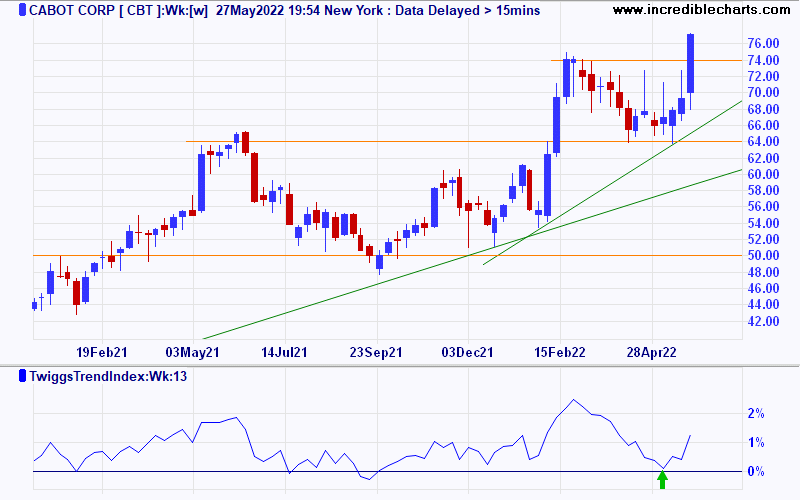Image resolution: width=800 pixels, height=500 pixels.
Task: Click the 2% indicator axis label
Action: (x=756, y=413)
